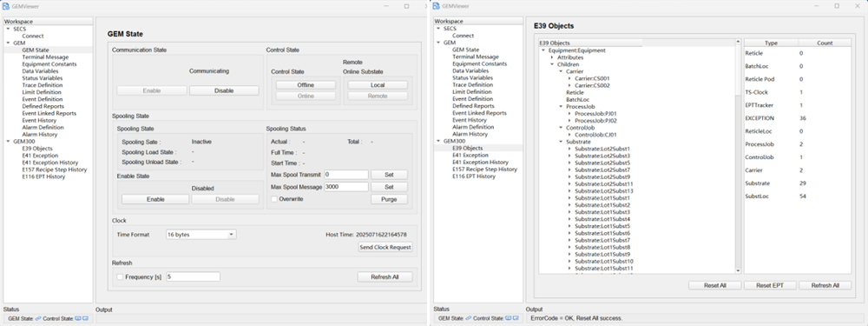Screen dimensions: 868x326
Task: Open Status Variables in right window workspace
Action: click(471, 77)
